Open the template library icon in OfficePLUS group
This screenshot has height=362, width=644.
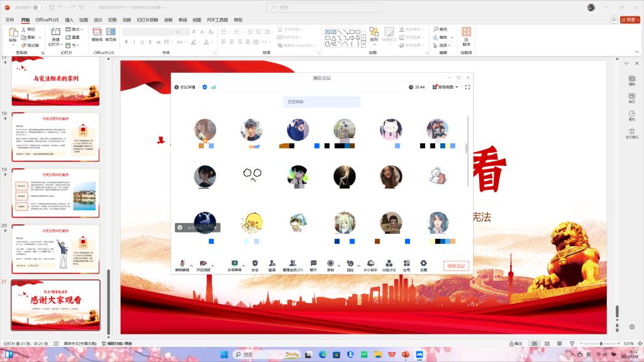click(x=97, y=32)
